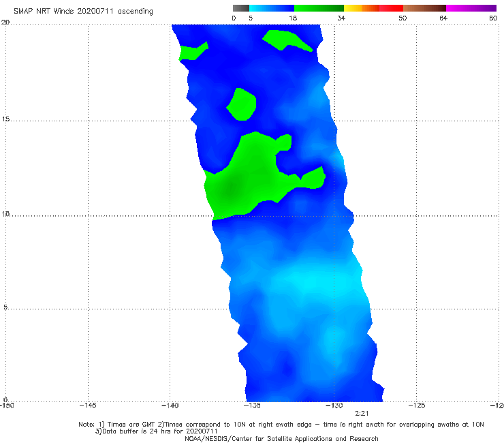Click the longitude axis label '-145'

[88, 405]
